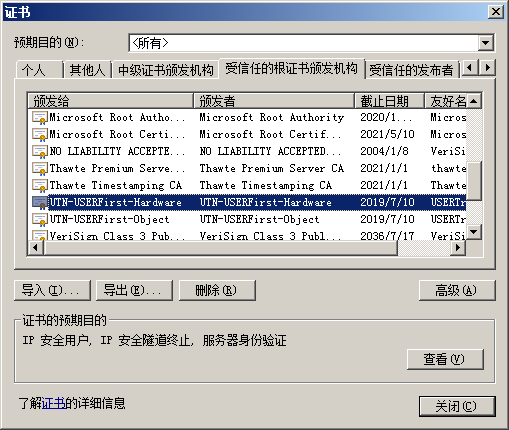Click horizontal scrollbar left arrow

tap(36, 248)
